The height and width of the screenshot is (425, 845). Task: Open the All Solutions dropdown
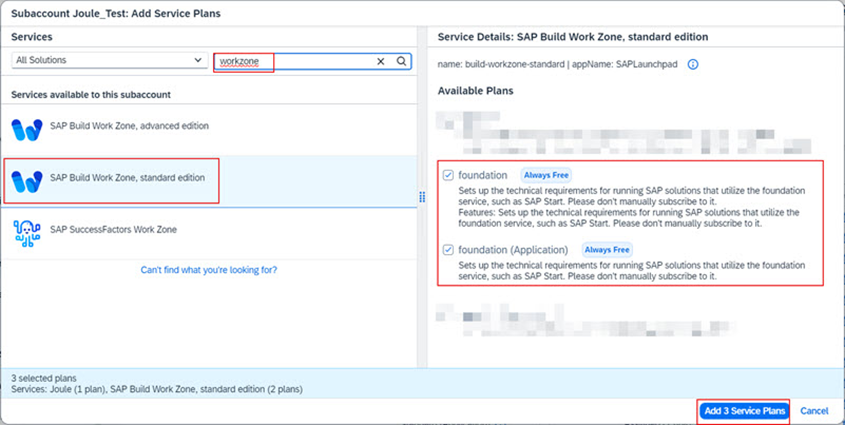point(110,61)
